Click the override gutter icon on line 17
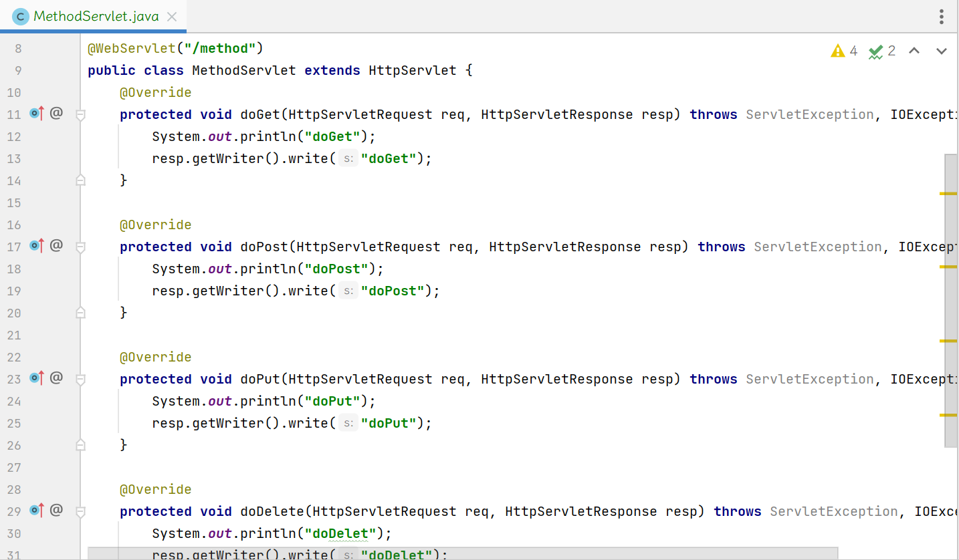The height and width of the screenshot is (560, 959). pyautogui.click(x=37, y=246)
